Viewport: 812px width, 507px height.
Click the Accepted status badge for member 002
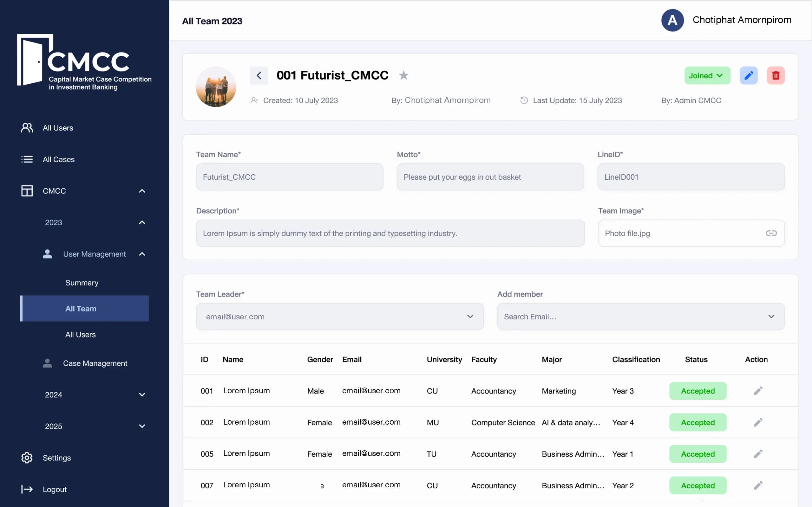click(x=697, y=422)
